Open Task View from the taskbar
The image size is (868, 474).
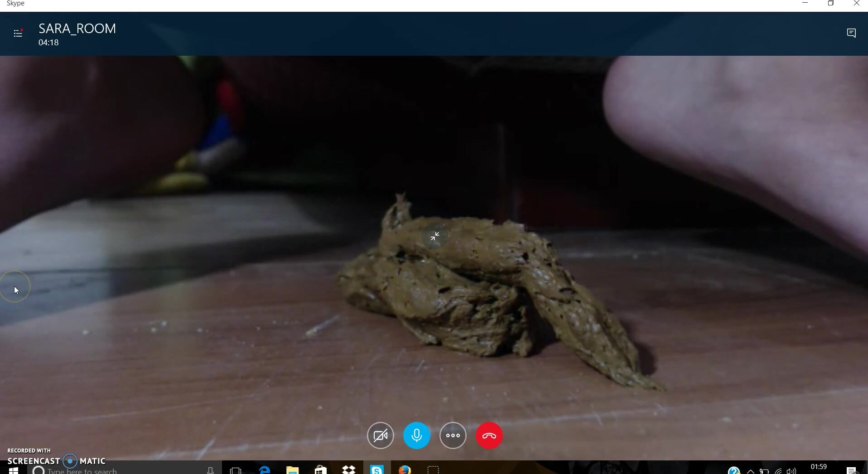(x=236, y=470)
